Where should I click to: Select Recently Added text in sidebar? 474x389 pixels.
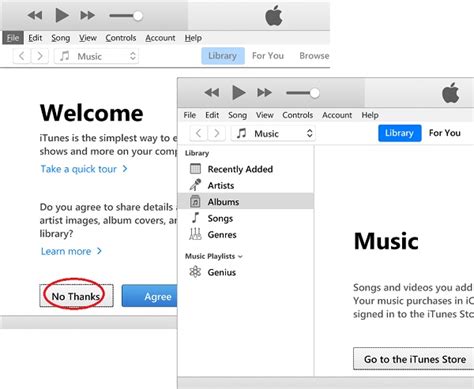240,169
